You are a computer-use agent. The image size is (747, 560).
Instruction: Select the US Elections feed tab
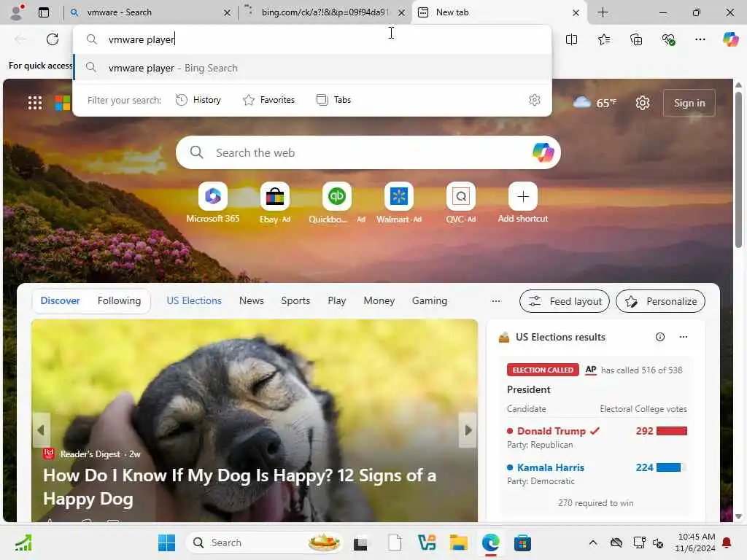tap(194, 301)
